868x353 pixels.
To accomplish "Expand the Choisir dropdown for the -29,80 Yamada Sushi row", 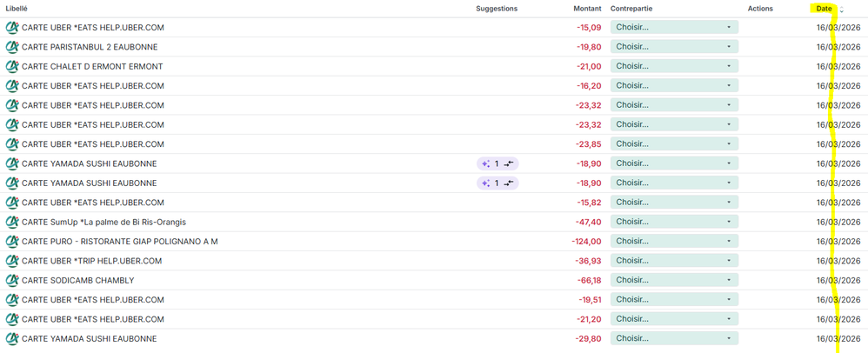I will pos(674,338).
